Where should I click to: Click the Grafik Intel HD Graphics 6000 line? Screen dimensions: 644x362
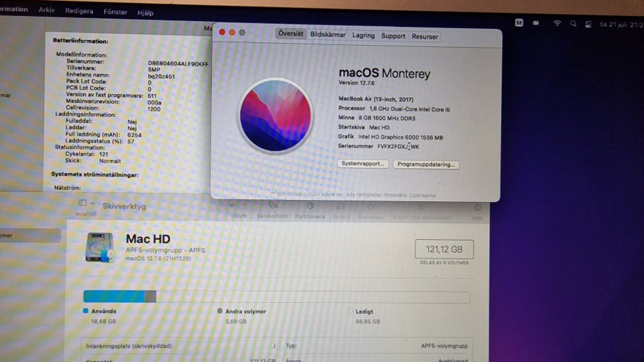(x=390, y=137)
